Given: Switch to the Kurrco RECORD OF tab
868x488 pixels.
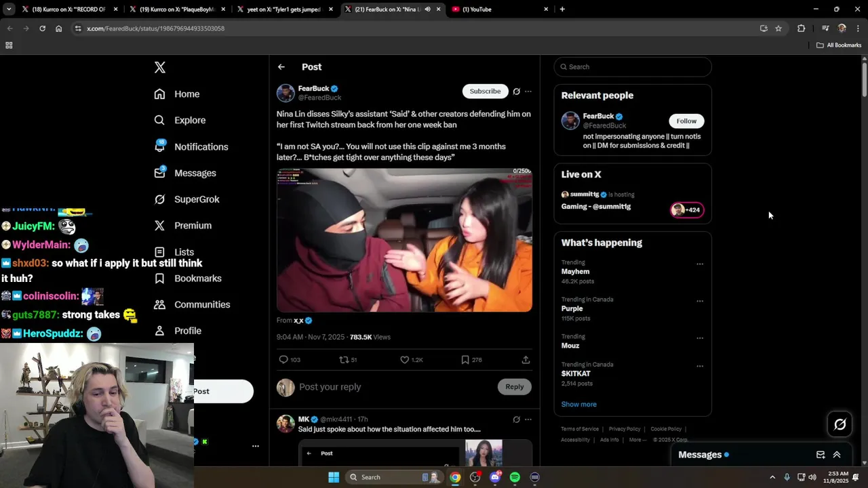Looking at the screenshot, I should 68,9.
